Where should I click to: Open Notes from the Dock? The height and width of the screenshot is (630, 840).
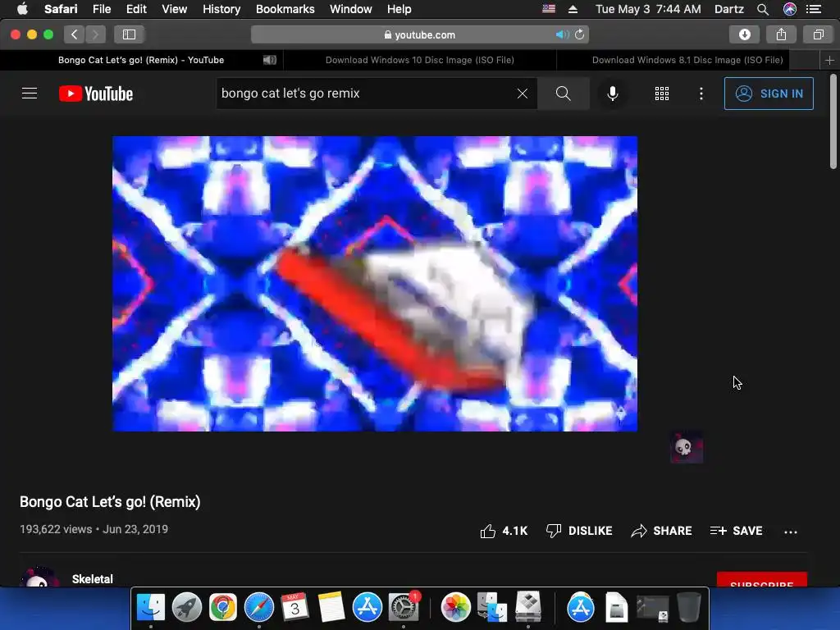(x=331, y=607)
